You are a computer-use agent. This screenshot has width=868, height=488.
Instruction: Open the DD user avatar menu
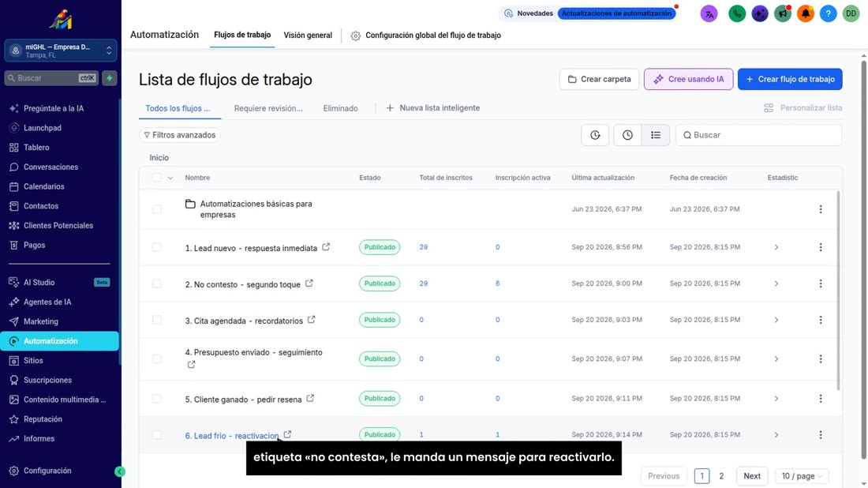[x=851, y=14]
